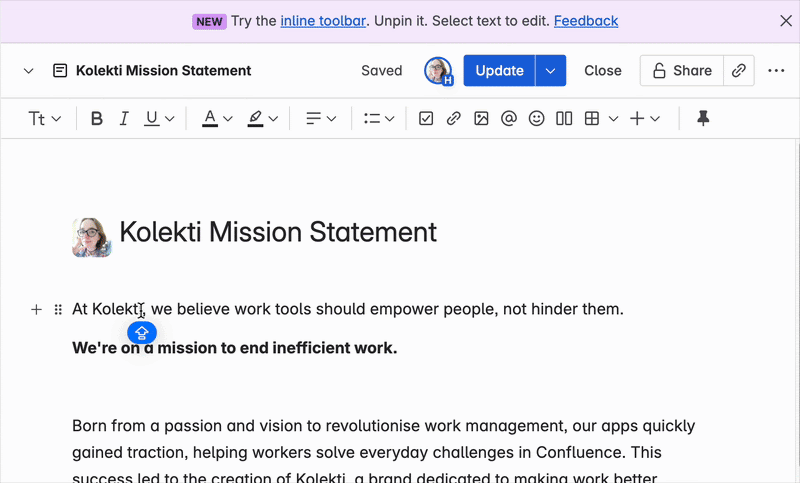
Task: Insert a table
Action: 592,119
